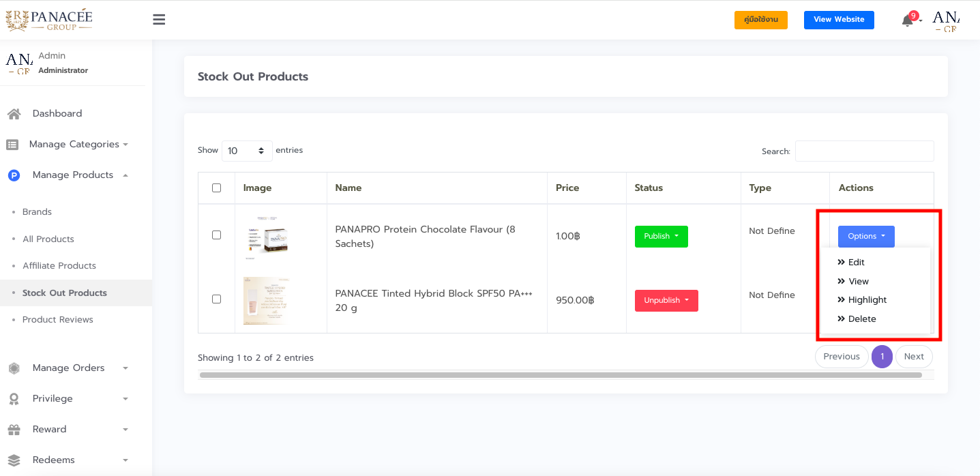Select Stock Out Products in sidebar

[65, 293]
